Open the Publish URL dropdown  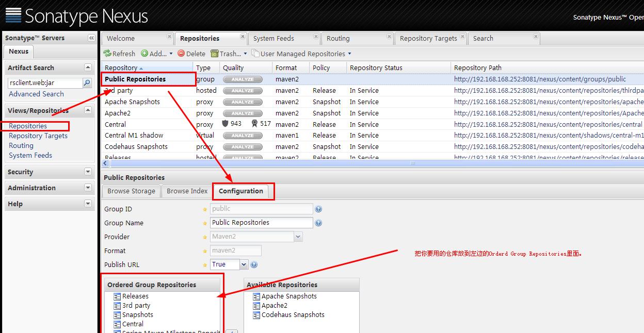point(244,264)
